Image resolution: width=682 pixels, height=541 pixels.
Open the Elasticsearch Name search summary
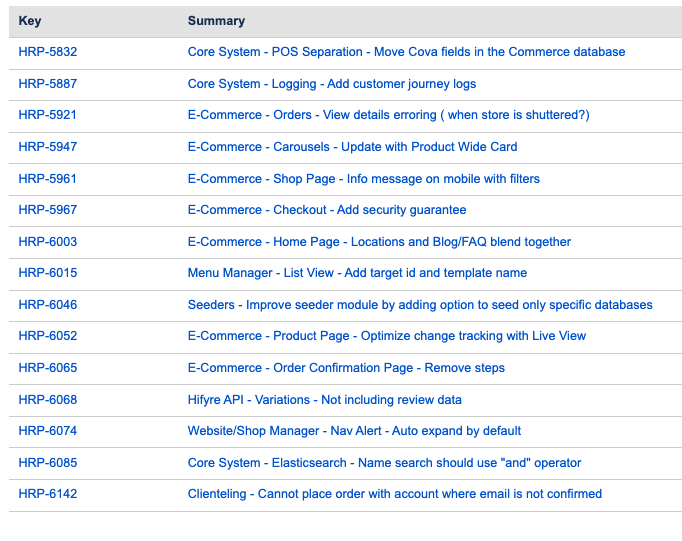(384, 463)
